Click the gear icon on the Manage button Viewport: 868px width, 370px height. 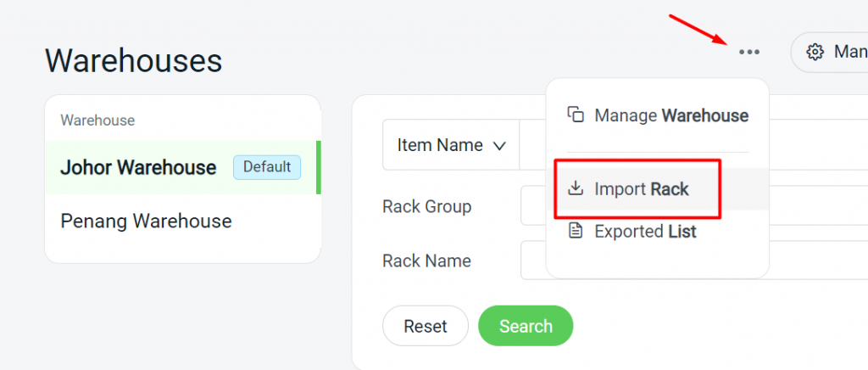815,53
